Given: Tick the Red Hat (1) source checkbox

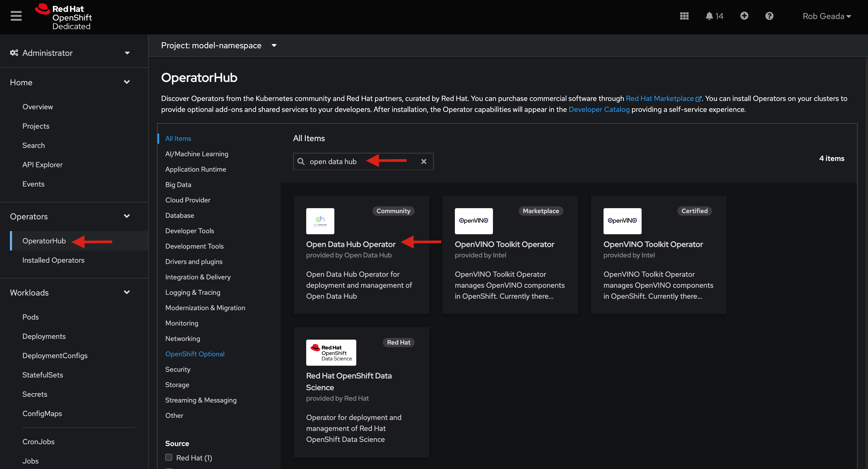Looking at the screenshot, I should pyautogui.click(x=169, y=457).
